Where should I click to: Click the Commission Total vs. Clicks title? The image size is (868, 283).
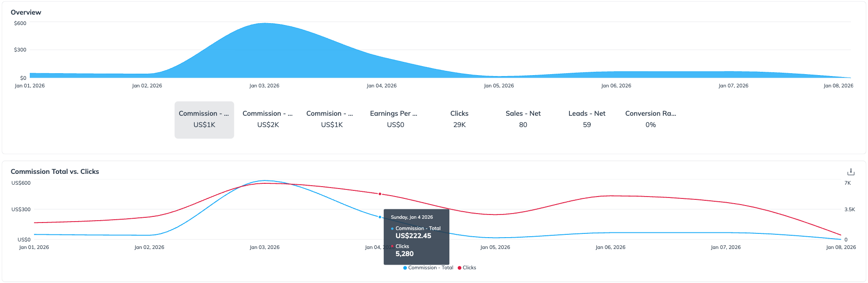pos(55,172)
